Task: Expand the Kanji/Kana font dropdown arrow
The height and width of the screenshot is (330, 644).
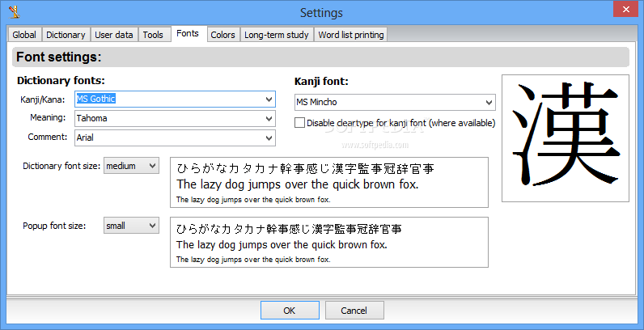Action: [x=269, y=99]
